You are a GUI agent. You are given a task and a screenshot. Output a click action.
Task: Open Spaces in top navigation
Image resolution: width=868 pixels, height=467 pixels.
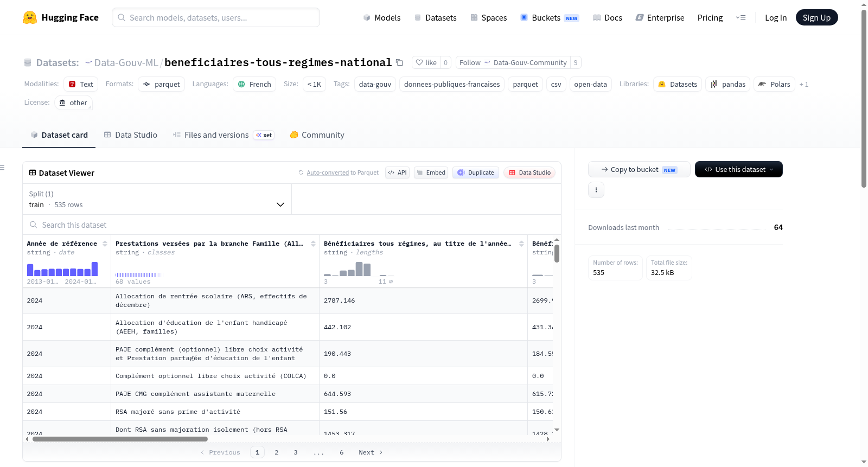pyautogui.click(x=488, y=17)
